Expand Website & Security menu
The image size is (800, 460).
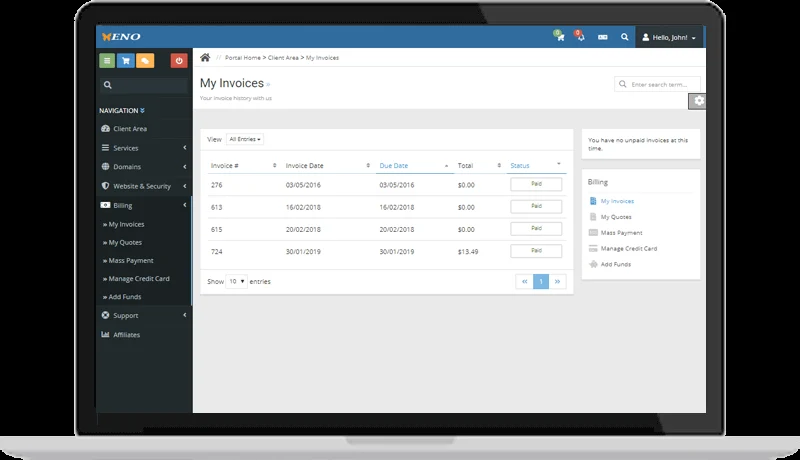tap(144, 186)
